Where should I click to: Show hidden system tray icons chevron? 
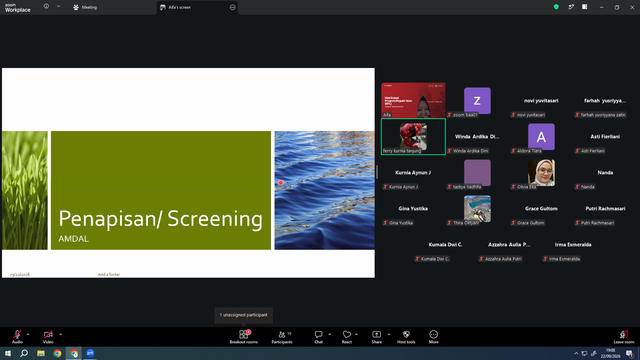[576, 353]
